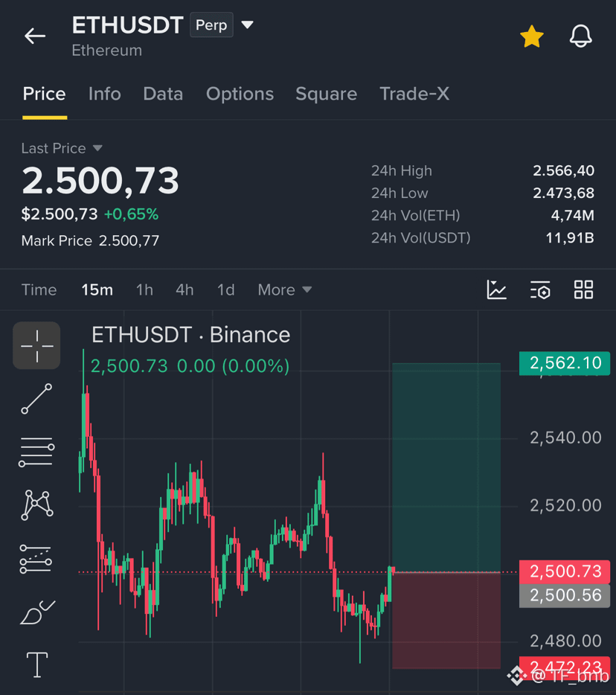Open the Options tab
Viewport: 616px width, 695px height.
240,94
